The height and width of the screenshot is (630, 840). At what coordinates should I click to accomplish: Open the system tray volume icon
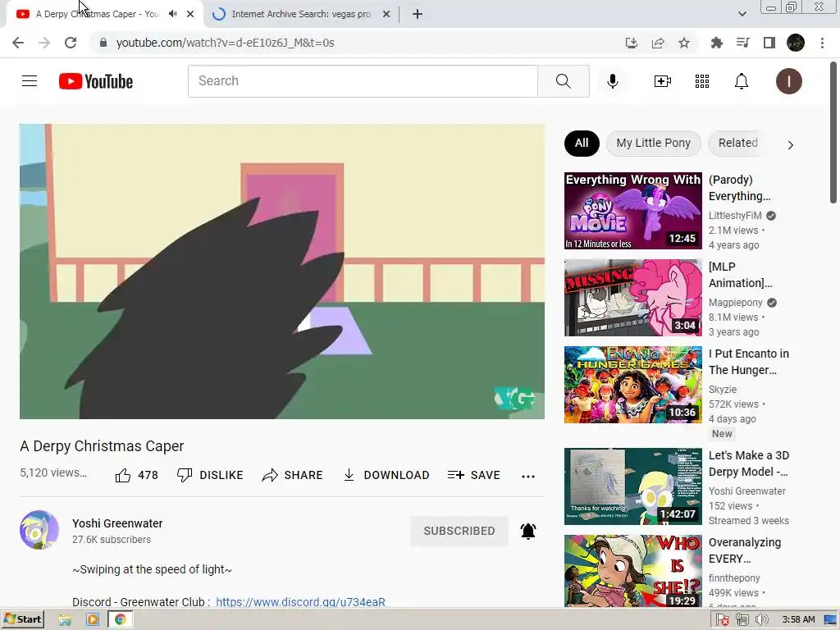click(761, 620)
